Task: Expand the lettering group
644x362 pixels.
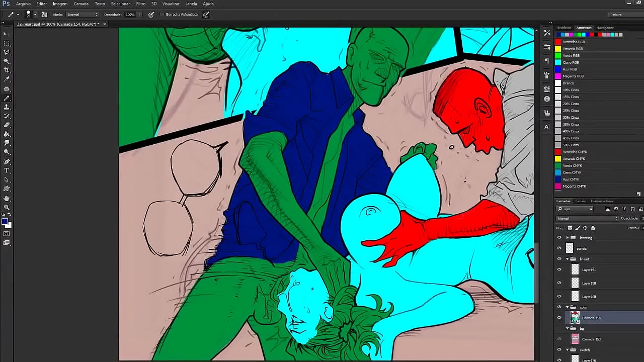Action: tap(567, 238)
